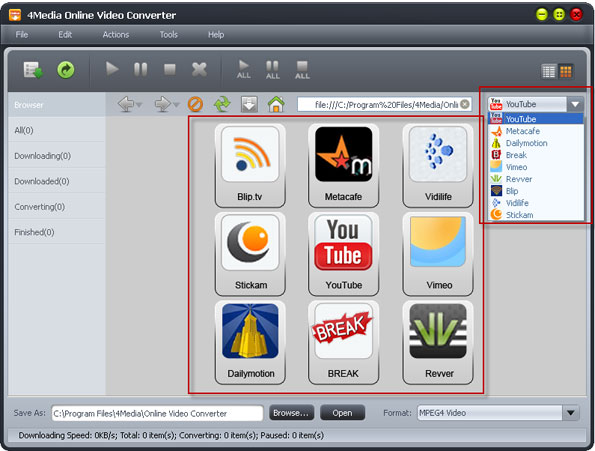Select Blip in the site dropdown list
Screen dimensions: 595x451
(x=536, y=191)
